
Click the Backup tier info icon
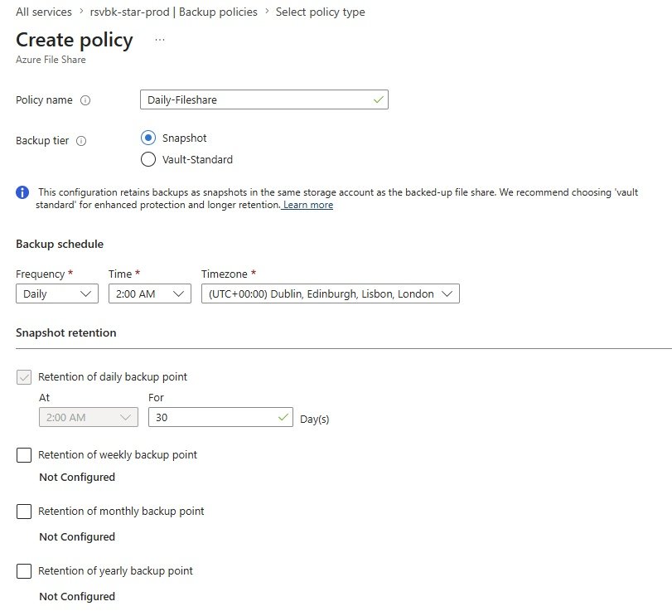coord(81,141)
